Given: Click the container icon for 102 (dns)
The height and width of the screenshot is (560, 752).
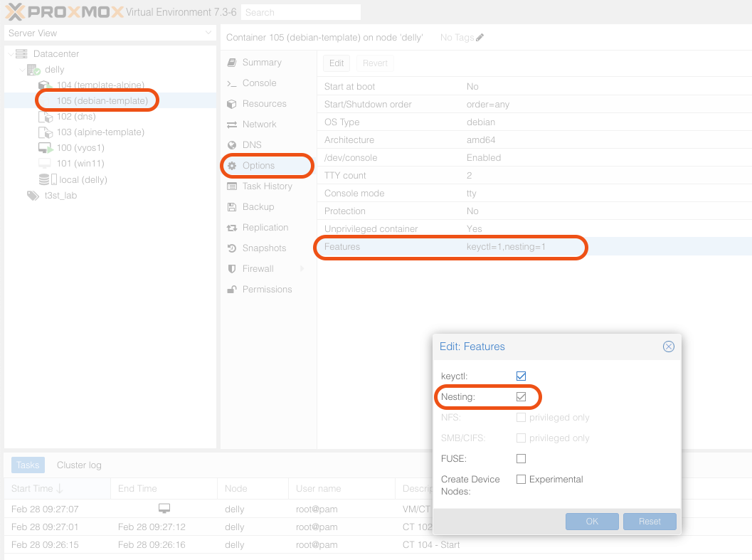Looking at the screenshot, I should [46, 117].
